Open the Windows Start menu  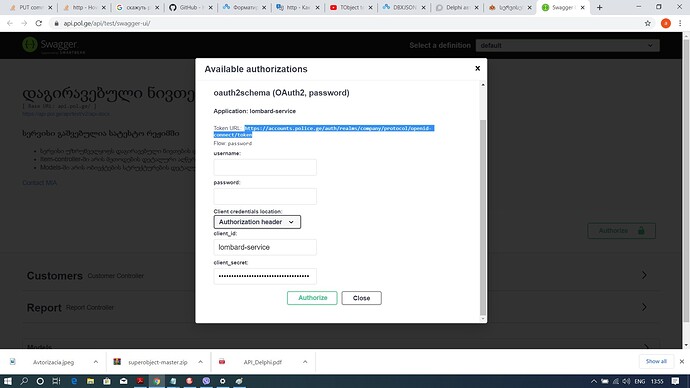tap(7, 381)
